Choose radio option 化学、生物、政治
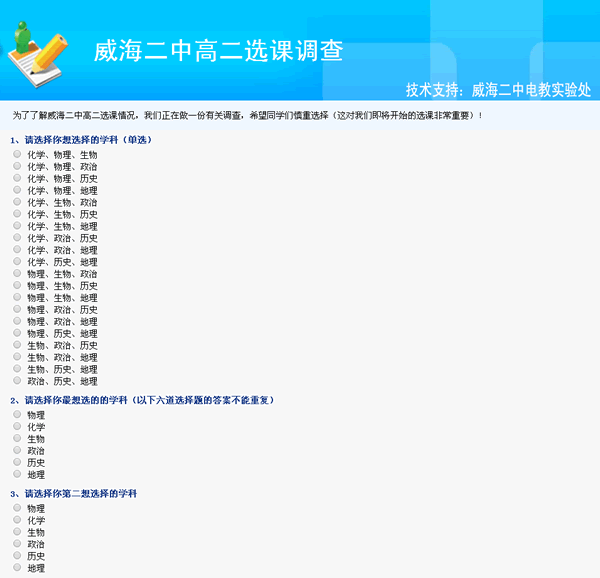 (x=17, y=201)
